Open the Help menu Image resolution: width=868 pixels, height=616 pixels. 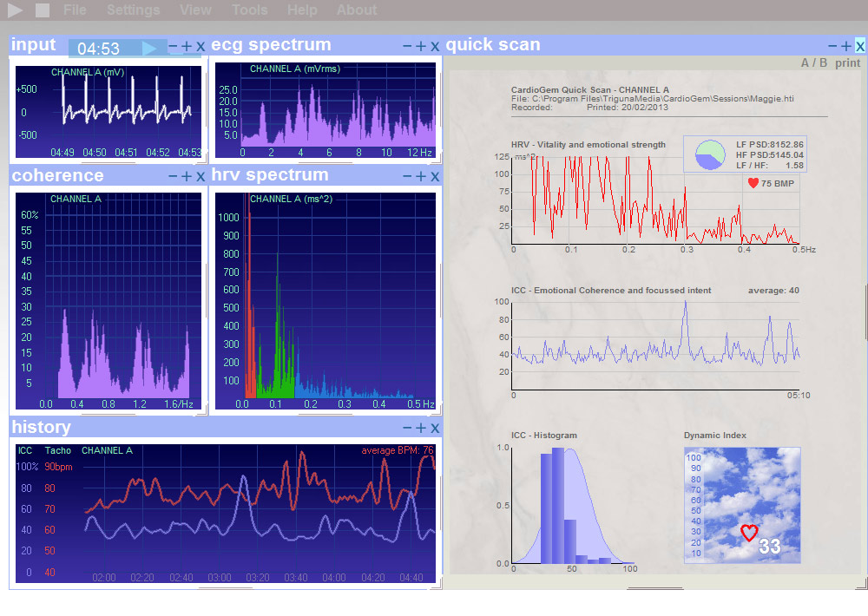(x=302, y=10)
